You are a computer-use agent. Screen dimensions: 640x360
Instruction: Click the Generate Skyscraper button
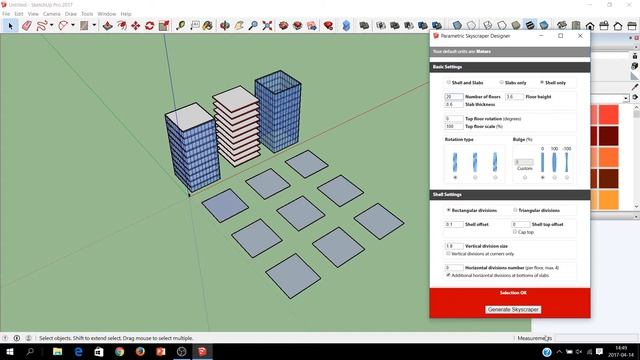513,310
